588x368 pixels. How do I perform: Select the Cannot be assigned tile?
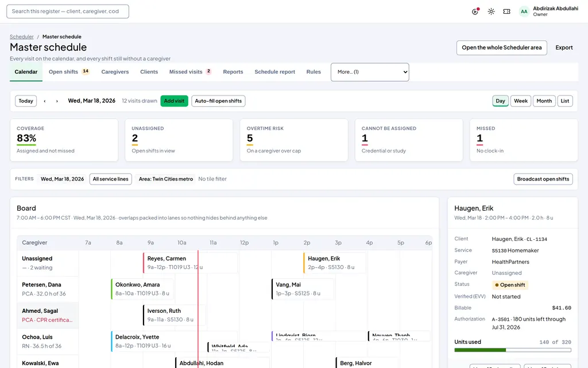(409, 140)
